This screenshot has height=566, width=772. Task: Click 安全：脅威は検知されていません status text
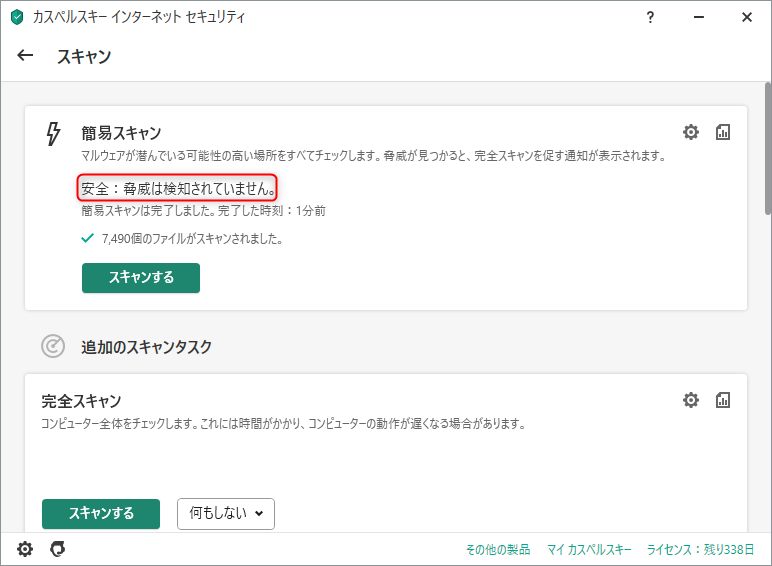[x=178, y=188]
